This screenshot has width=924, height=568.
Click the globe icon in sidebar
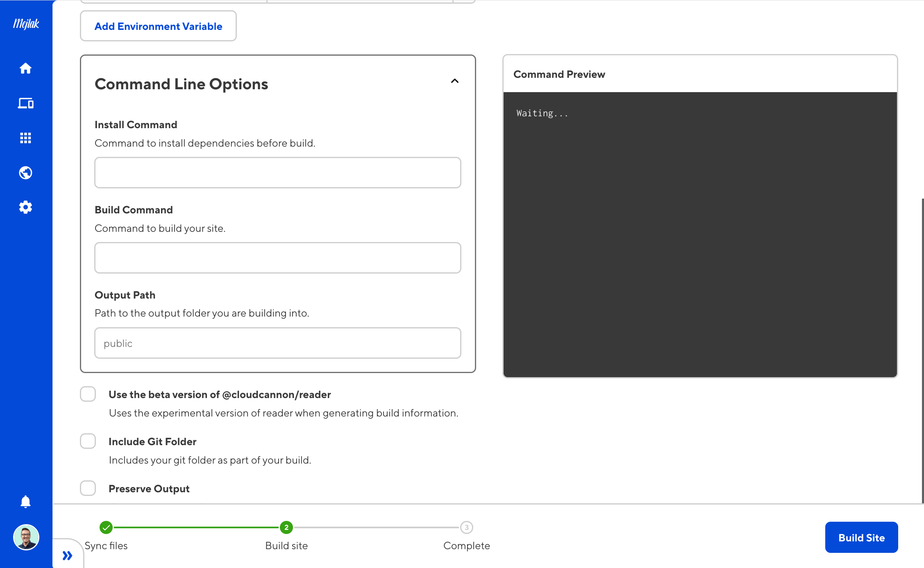point(25,172)
